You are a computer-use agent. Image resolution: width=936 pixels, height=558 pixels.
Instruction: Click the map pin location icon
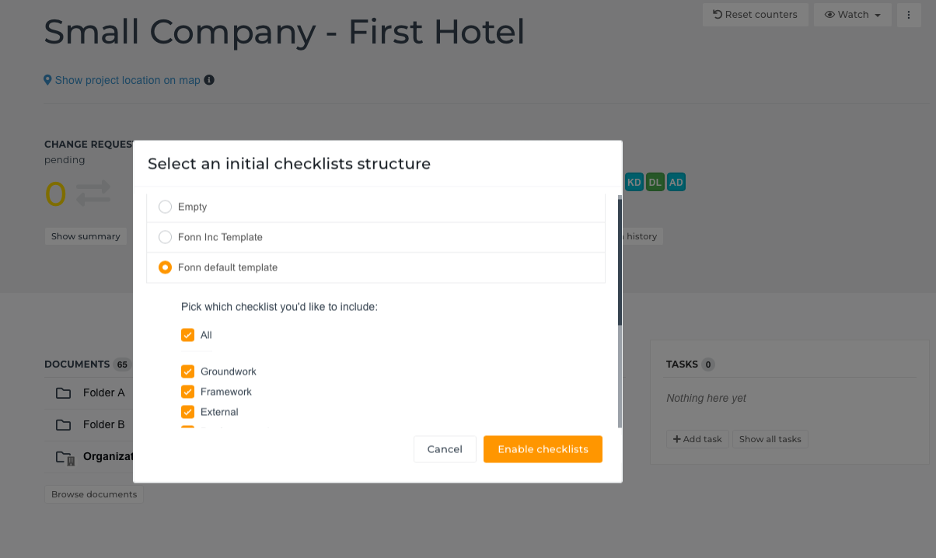48,80
